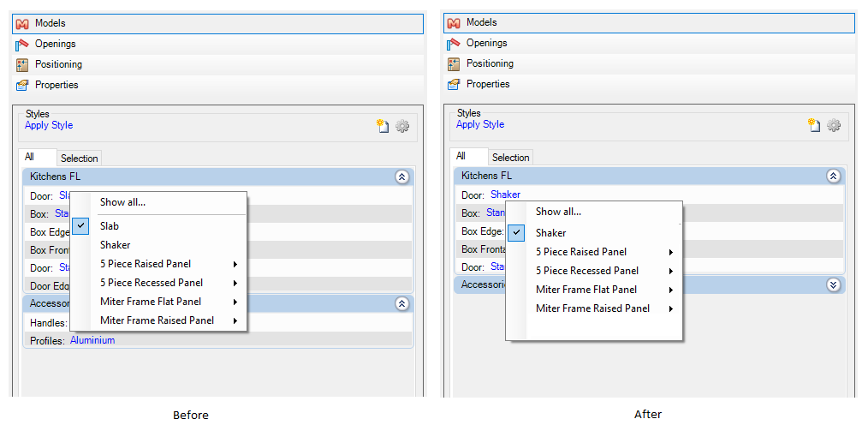The image size is (868, 437).
Task: Switch to All tab in After panel
Action: click(x=468, y=156)
